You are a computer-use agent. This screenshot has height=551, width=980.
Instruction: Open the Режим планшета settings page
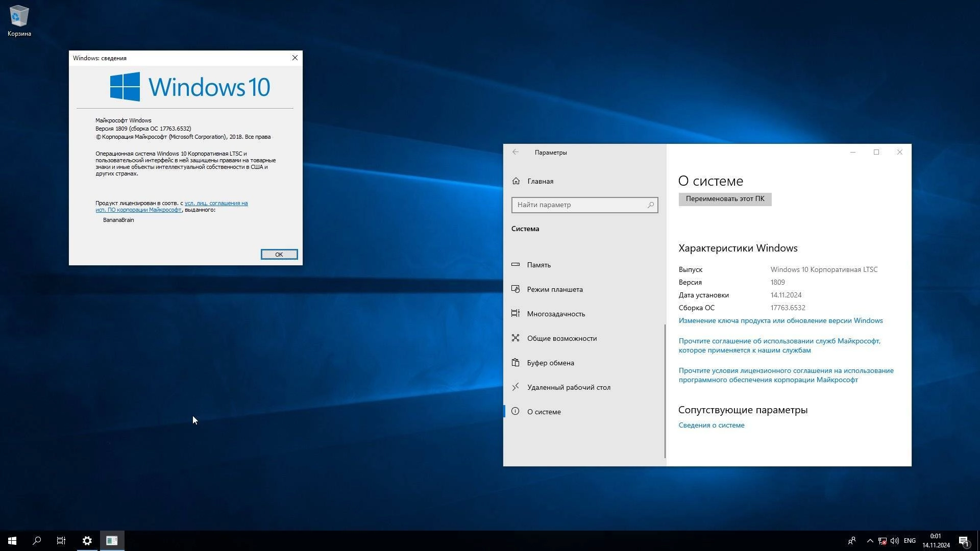tap(584, 289)
